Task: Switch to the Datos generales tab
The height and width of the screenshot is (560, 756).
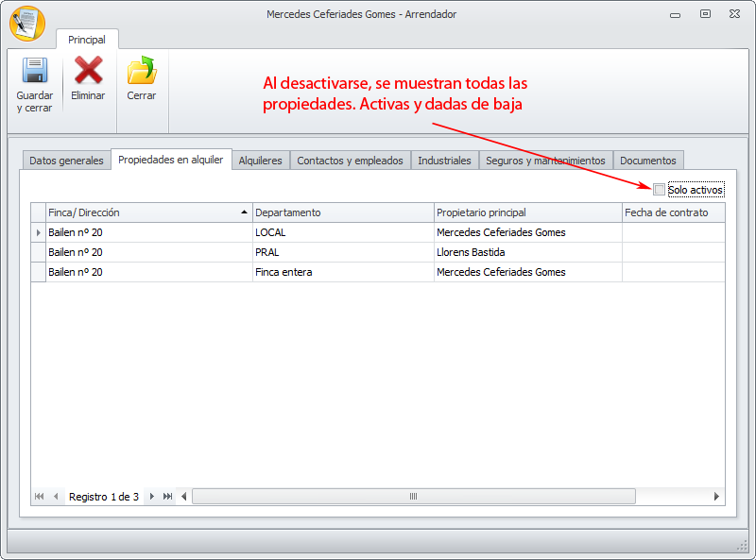Action: tap(66, 161)
